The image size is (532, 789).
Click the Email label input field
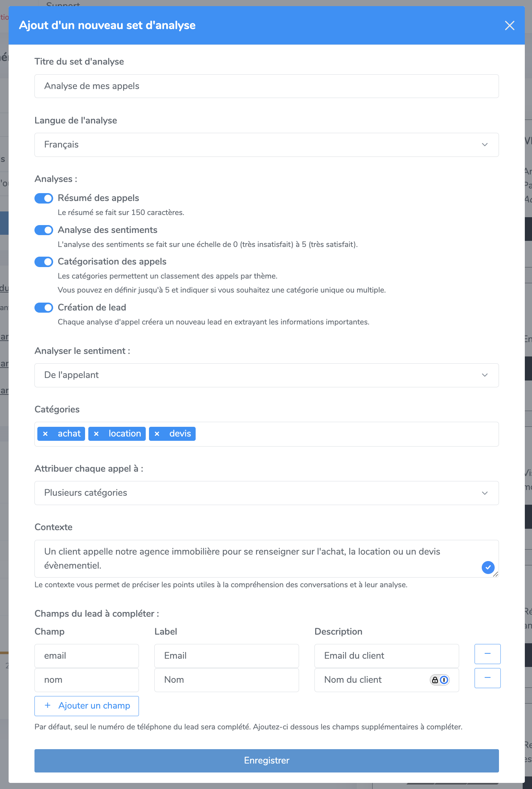coord(226,655)
